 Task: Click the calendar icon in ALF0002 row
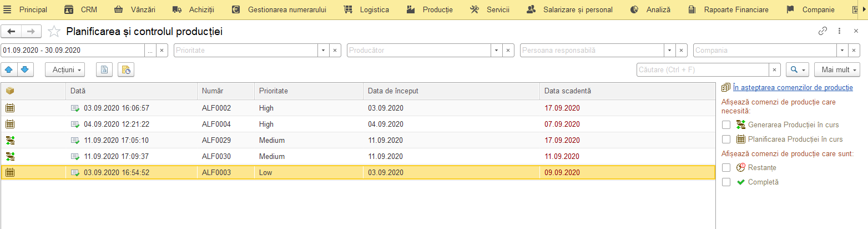(10, 108)
